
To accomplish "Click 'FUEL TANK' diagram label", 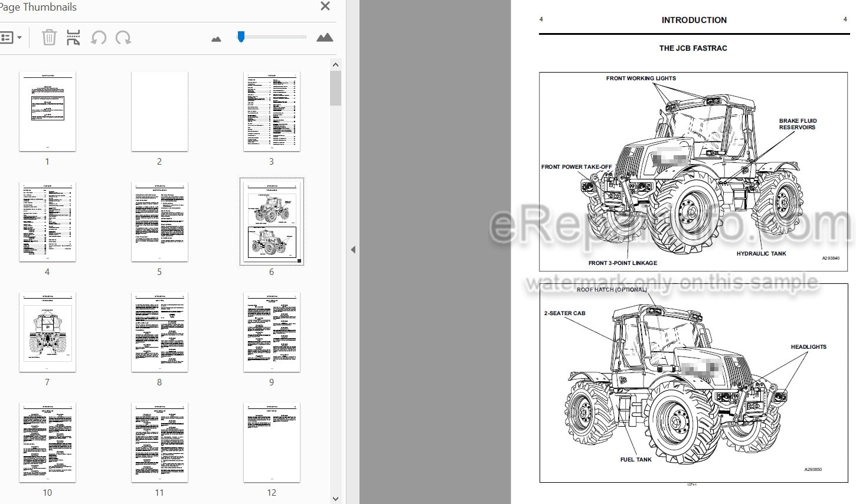I will (636, 460).
